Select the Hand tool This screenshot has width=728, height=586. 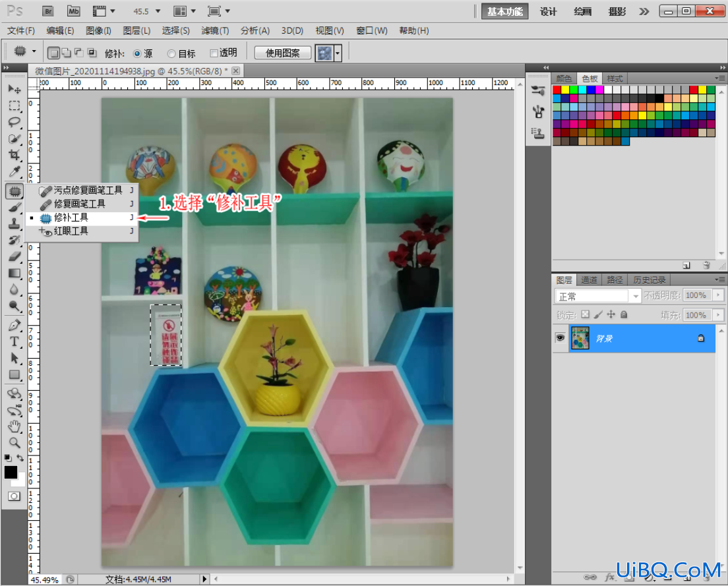point(15,426)
